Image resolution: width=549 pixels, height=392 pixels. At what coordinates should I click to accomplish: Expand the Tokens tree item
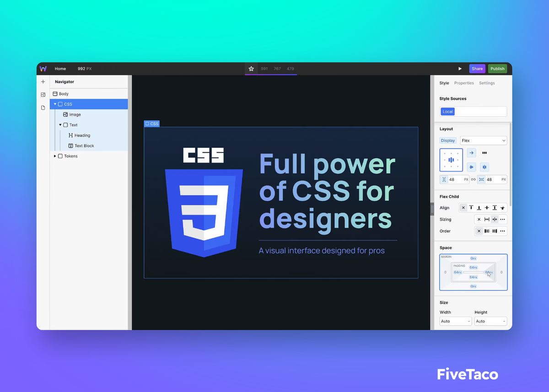(55, 156)
